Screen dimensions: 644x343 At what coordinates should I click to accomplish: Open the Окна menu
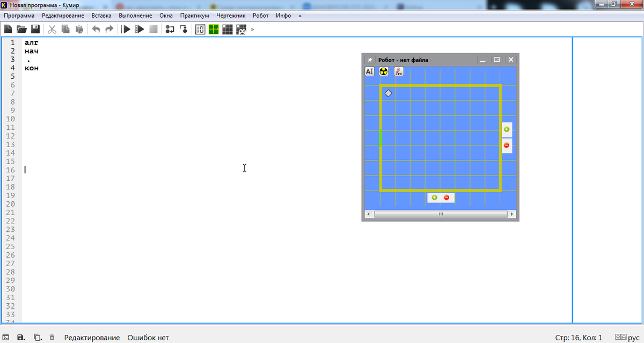click(x=166, y=16)
